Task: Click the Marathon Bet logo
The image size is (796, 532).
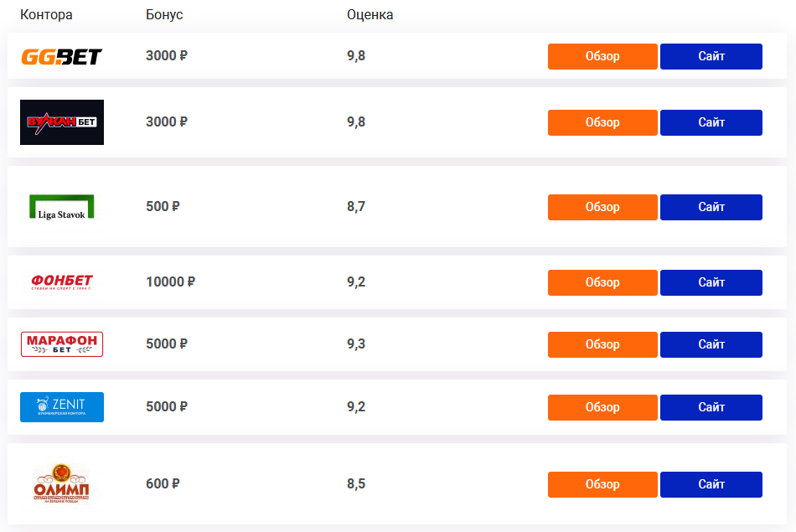Action: point(62,344)
